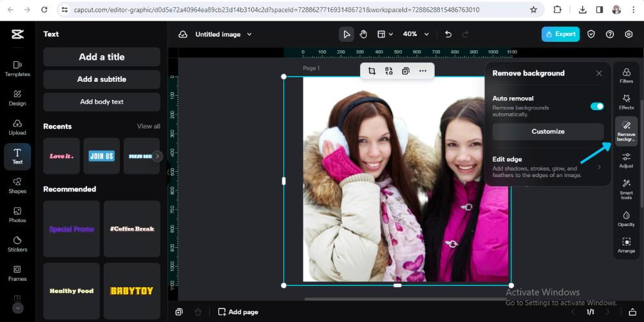Click the Export button
644x322 pixels.
[560, 34]
